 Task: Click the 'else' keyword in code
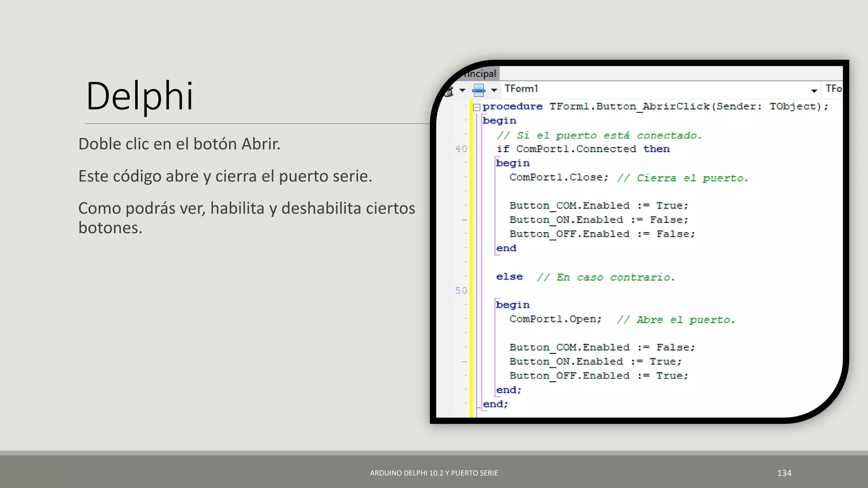pyautogui.click(x=509, y=277)
